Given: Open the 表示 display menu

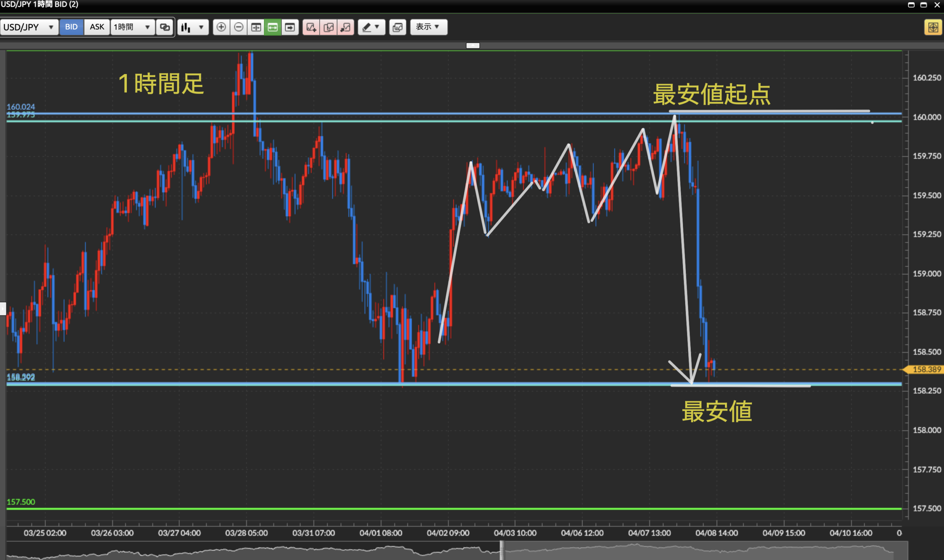Looking at the screenshot, I should 428,27.
